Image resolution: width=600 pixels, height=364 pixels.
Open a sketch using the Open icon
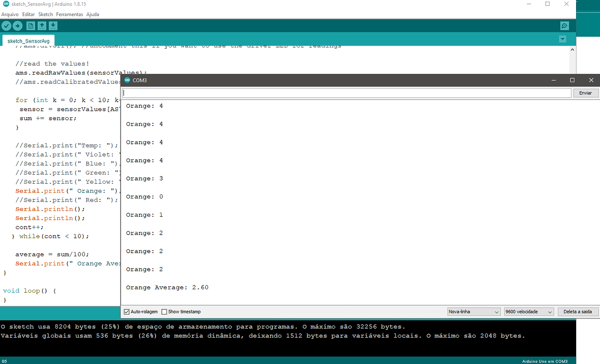[41, 26]
